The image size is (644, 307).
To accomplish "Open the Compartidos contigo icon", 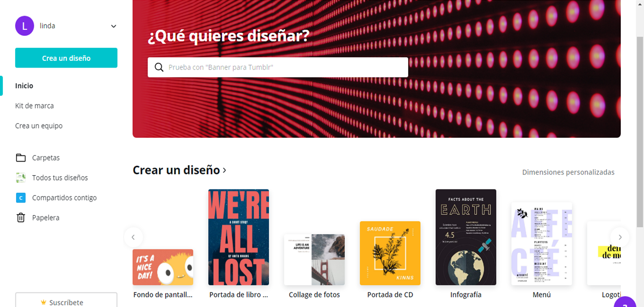I will tap(21, 198).
